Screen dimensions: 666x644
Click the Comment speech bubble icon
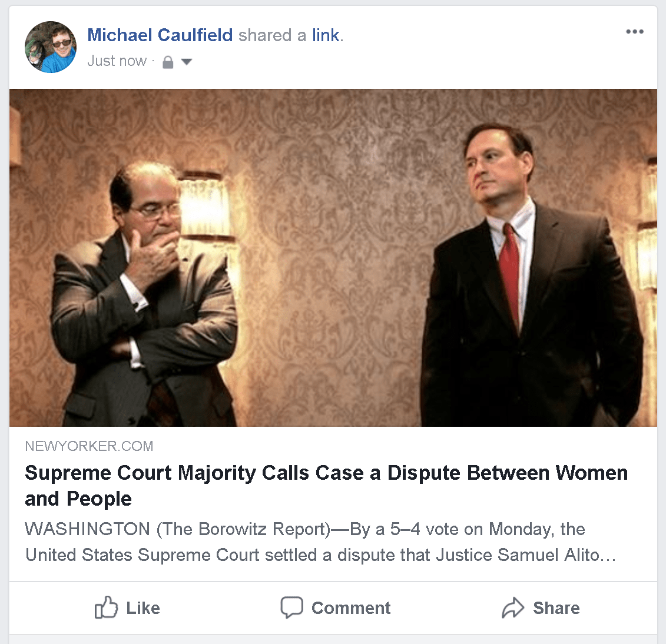(x=293, y=608)
